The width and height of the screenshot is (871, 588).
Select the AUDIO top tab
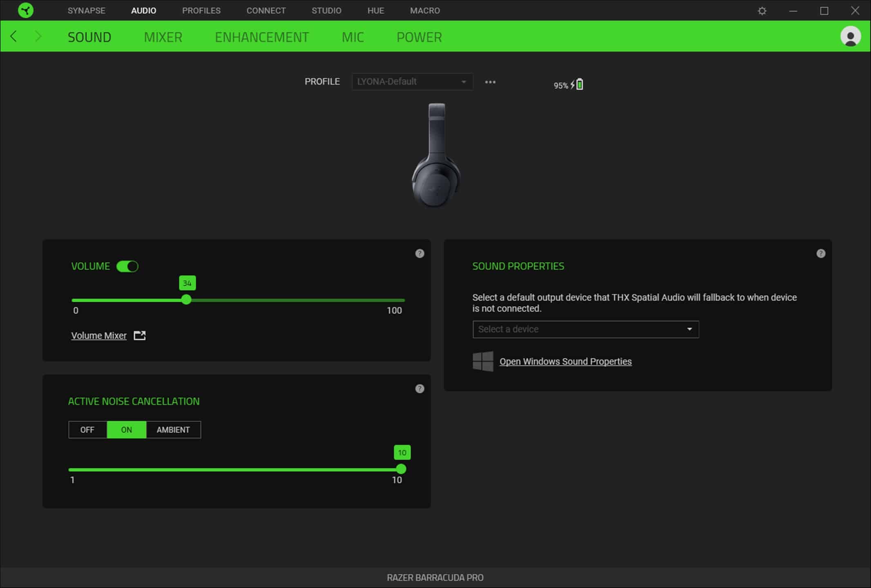coord(143,11)
